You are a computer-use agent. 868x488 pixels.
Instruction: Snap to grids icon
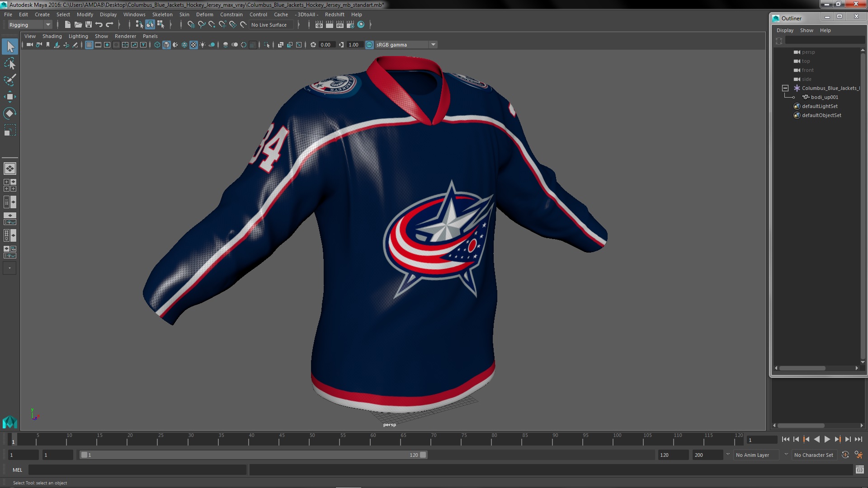click(191, 25)
